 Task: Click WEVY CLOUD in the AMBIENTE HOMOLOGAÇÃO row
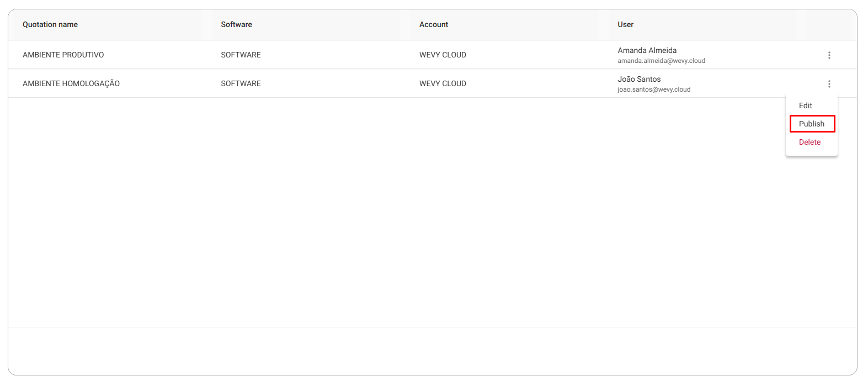(443, 83)
